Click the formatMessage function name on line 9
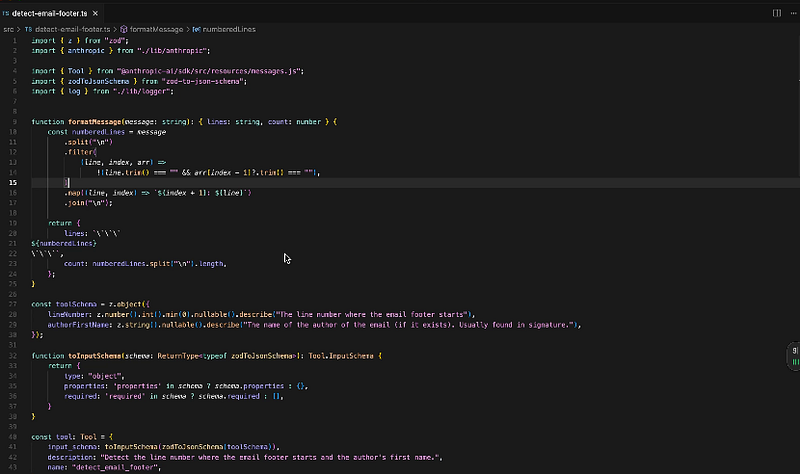 [x=95, y=122]
